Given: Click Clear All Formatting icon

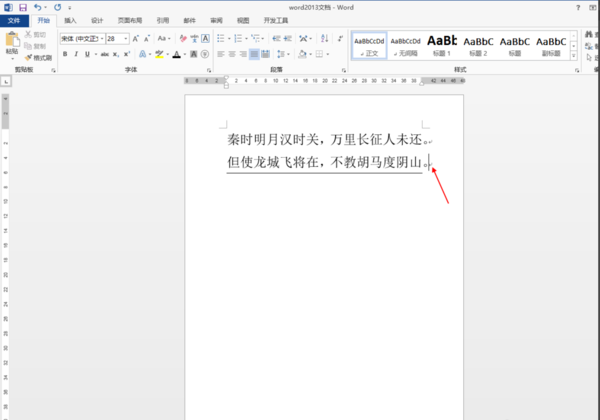Looking at the screenshot, I should [183, 39].
